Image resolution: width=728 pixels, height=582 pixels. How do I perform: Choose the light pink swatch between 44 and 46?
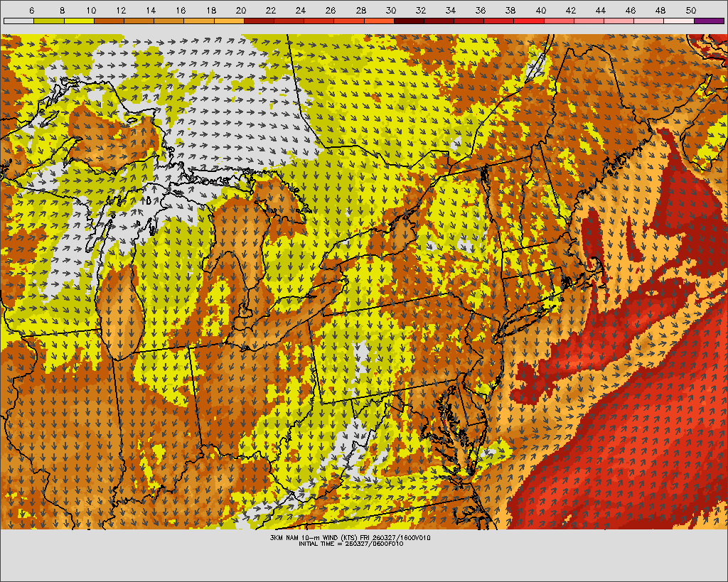(619, 21)
